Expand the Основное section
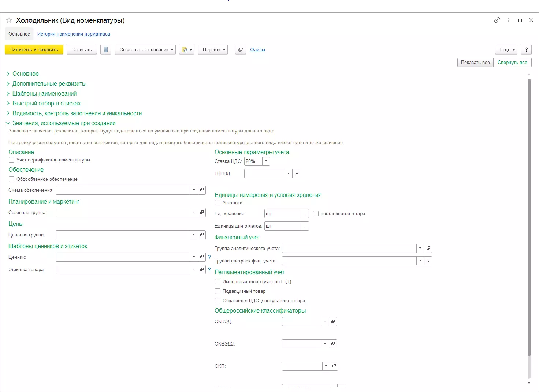Image resolution: width=539 pixels, height=392 pixels. [x=25, y=74]
